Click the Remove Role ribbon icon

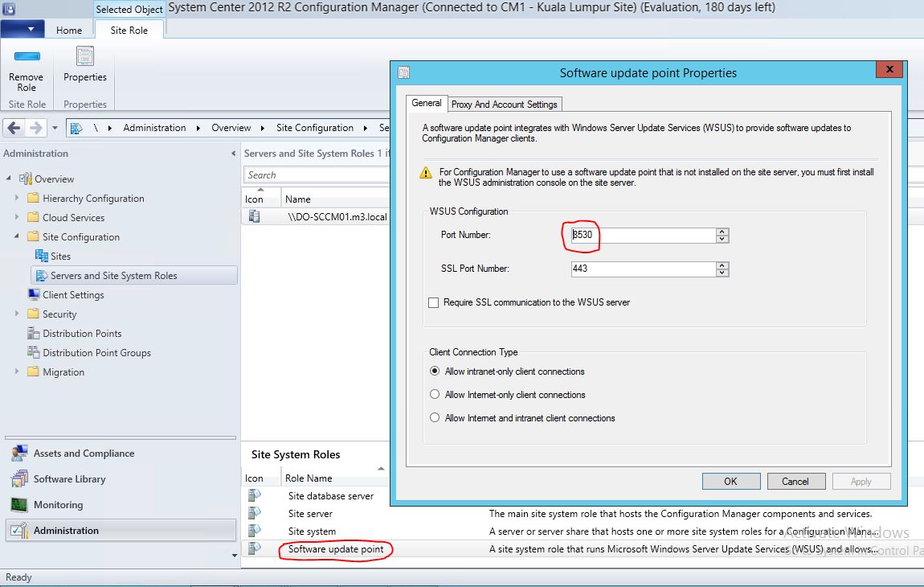point(27,56)
